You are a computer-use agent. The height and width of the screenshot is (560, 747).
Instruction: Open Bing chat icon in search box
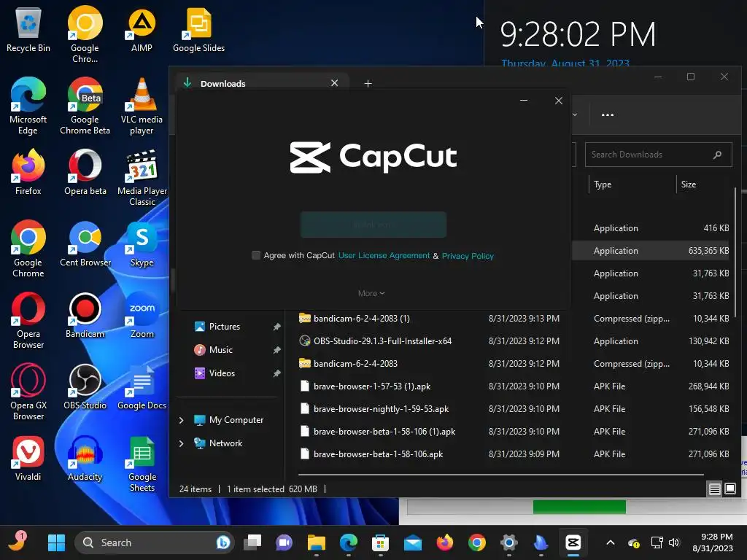[222, 542]
